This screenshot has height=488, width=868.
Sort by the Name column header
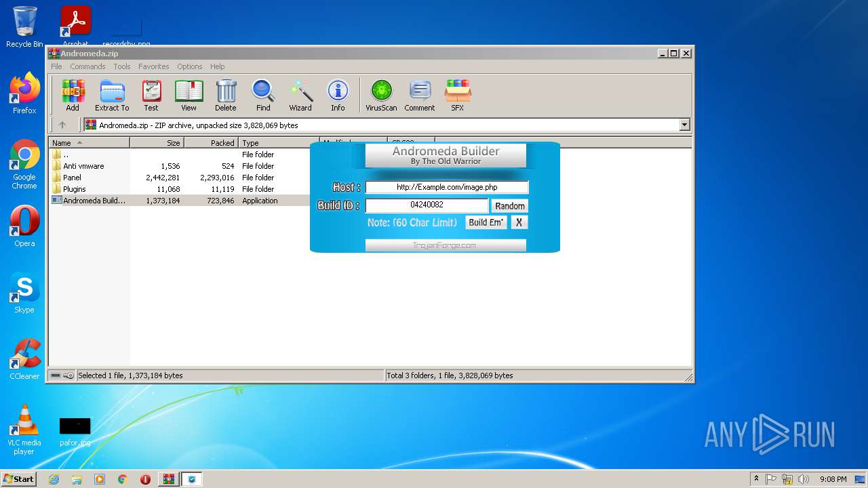(x=89, y=143)
